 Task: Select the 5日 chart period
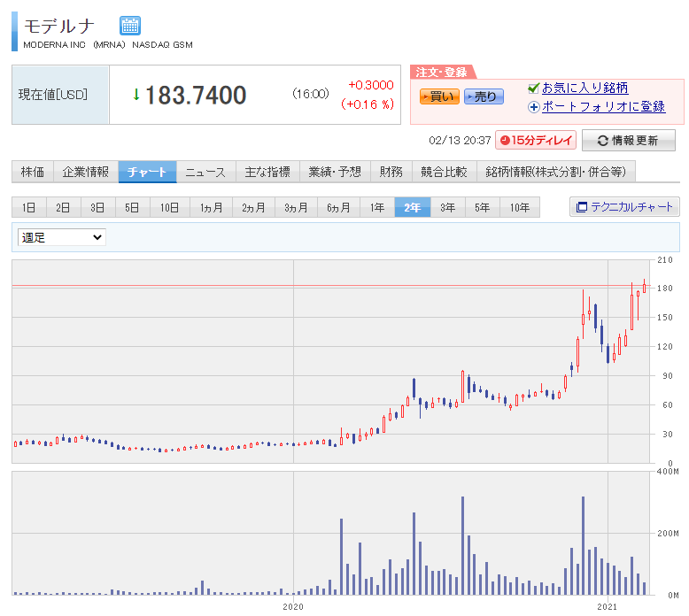point(132,207)
